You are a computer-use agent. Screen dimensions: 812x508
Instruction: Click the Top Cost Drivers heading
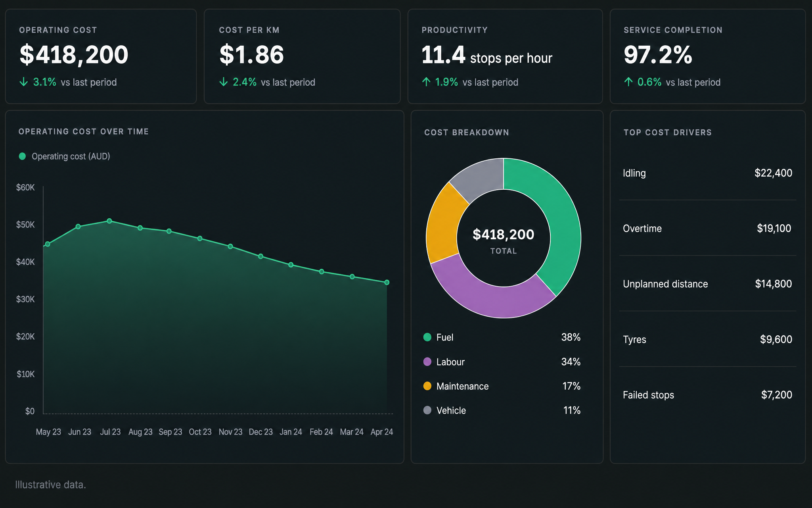pyautogui.click(x=668, y=133)
